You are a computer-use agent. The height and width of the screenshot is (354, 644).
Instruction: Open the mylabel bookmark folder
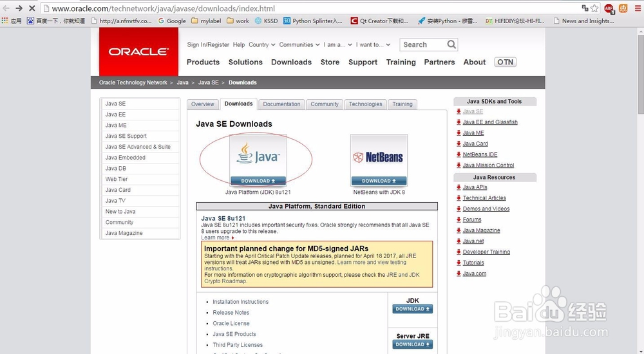206,21
